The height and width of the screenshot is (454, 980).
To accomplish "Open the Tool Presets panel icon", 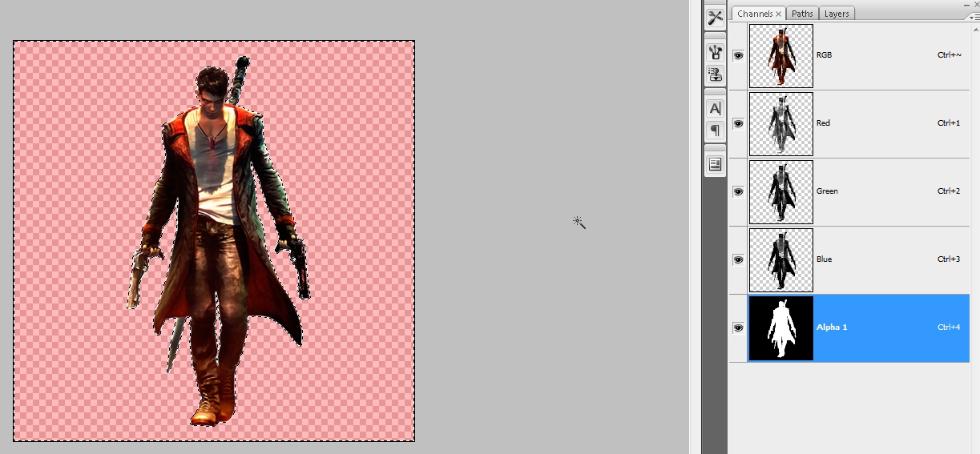I will click(x=715, y=17).
